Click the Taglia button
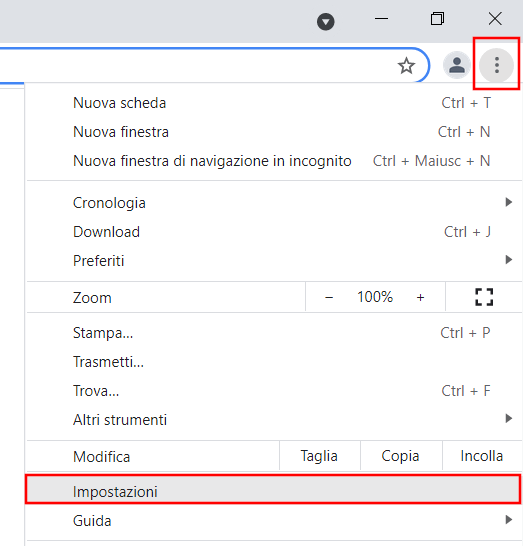The image size is (523, 546). pos(319,456)
